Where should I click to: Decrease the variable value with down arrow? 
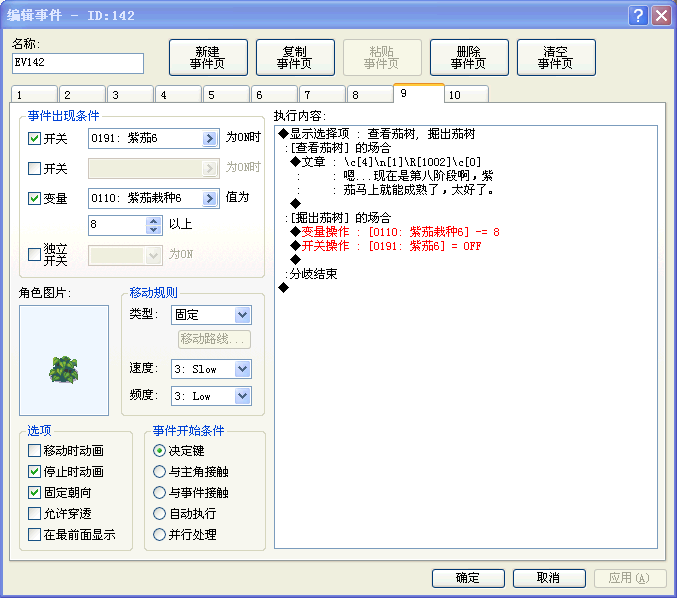pos(154,230)
